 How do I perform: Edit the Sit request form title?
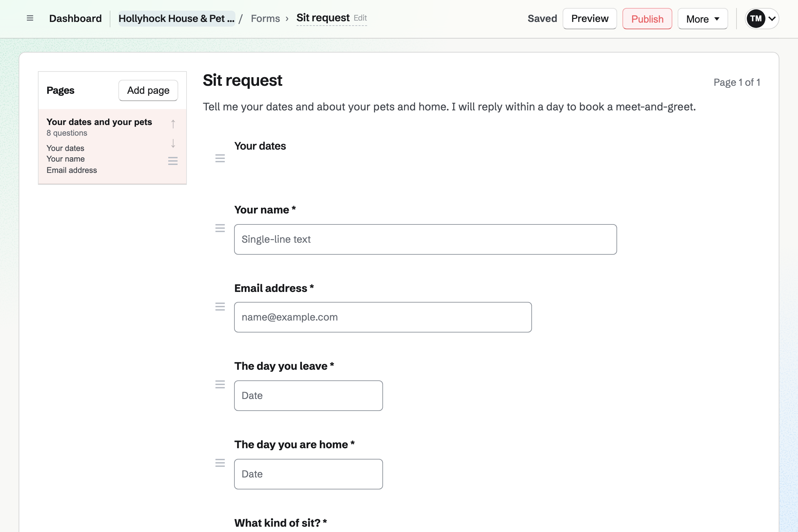pyautogui.click(x=332, y=18)
